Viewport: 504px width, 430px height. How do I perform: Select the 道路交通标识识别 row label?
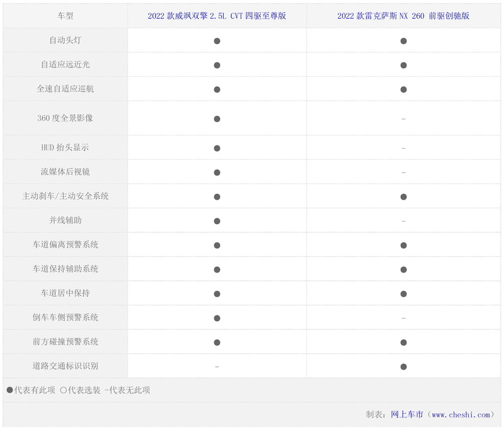tap(66, 366)
